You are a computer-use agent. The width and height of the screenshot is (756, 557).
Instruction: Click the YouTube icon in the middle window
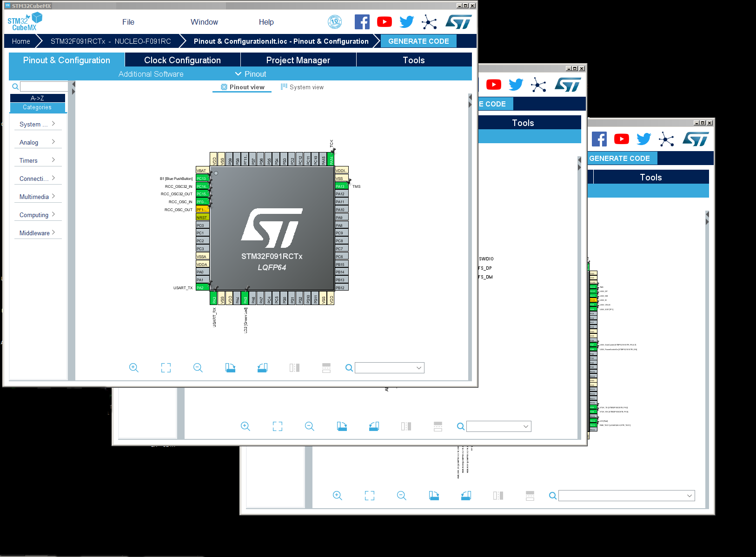(x=493, y=85)
